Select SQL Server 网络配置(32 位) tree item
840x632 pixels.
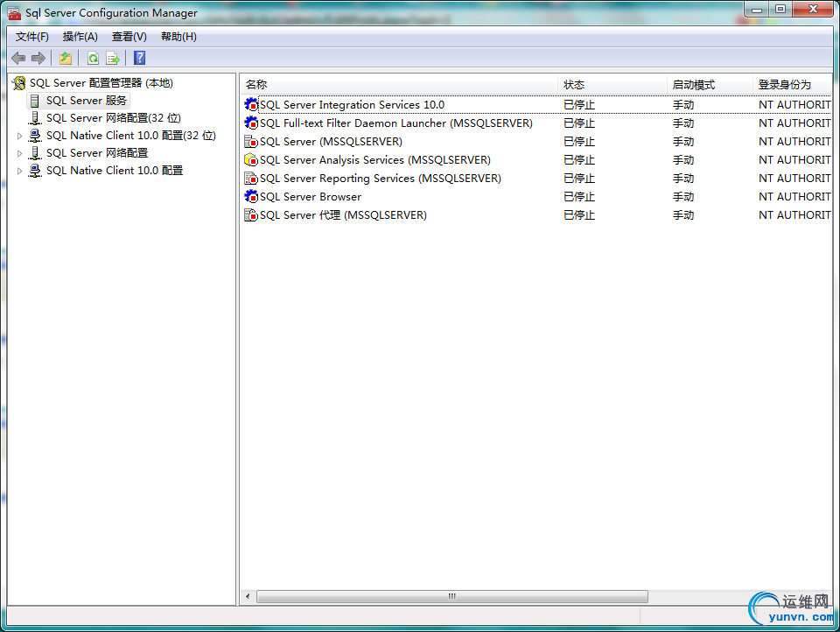click(x=114, y=118)
